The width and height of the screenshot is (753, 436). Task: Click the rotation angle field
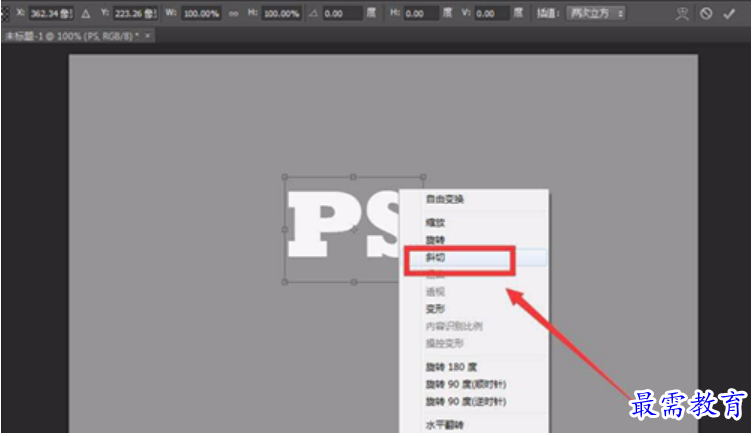coord(342,13)
